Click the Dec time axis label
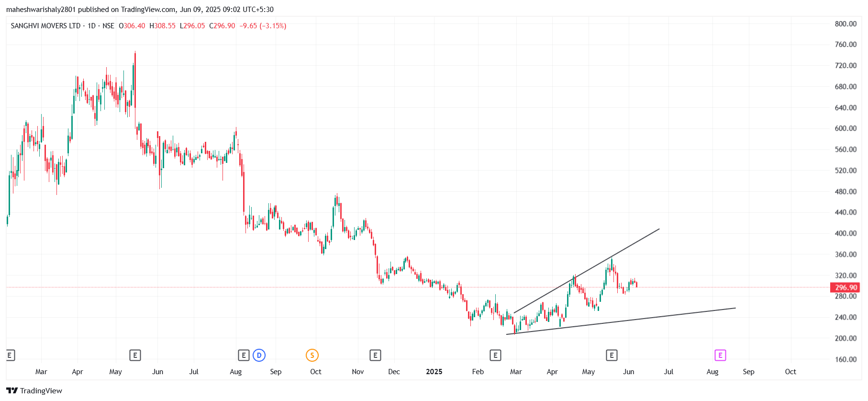This screenshot has height=401, width=868. click(394, 372)
